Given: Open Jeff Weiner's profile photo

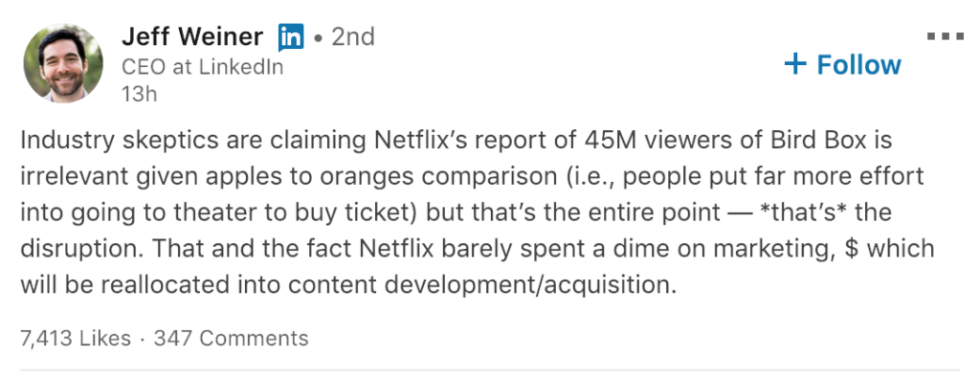Looking at the screenshot, I should point(63,63).
